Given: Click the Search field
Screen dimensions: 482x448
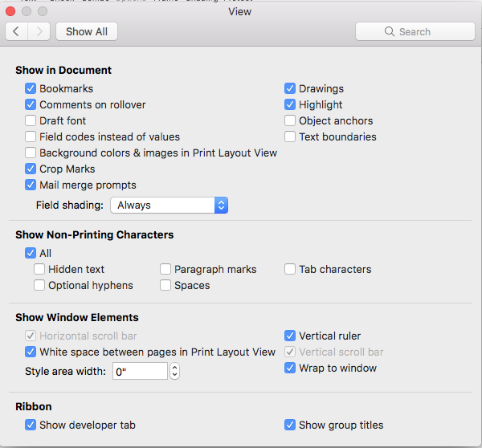Looking at the screenshot, I should tap(415, 31).
